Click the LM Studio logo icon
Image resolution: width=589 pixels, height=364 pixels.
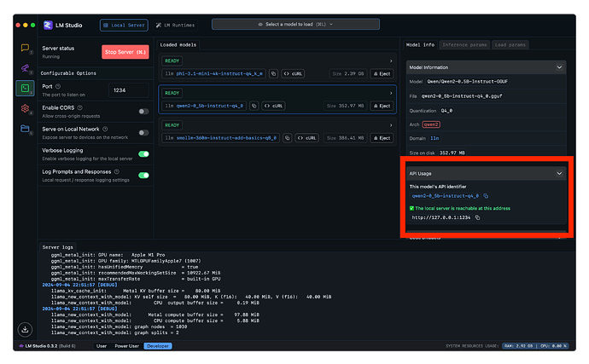[x=48, y=25]
